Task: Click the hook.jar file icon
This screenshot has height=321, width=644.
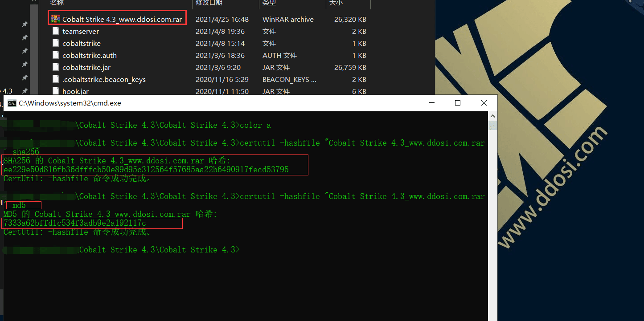Action: coord(56,91)
